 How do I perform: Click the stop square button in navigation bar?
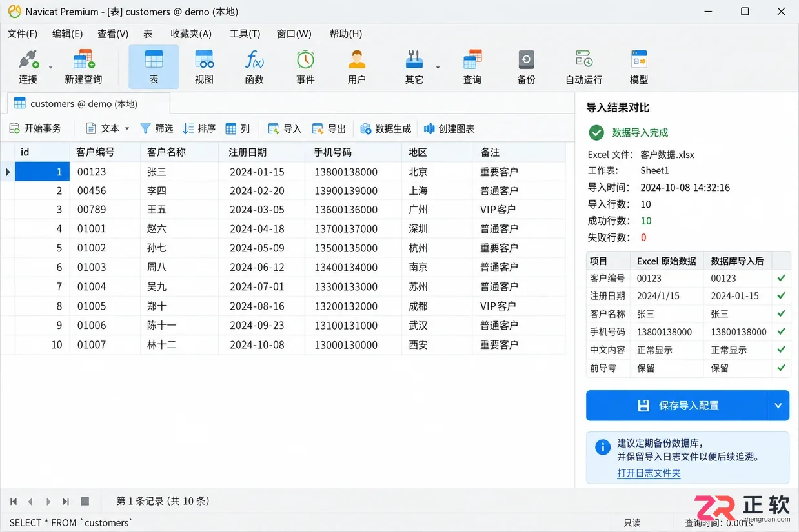[85, 501]
